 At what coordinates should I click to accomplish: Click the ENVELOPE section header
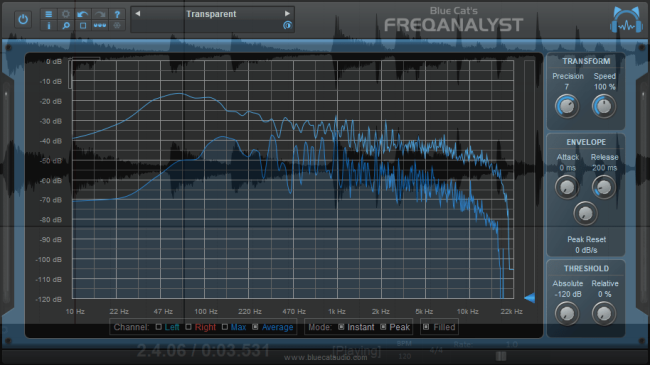[586, 142]
